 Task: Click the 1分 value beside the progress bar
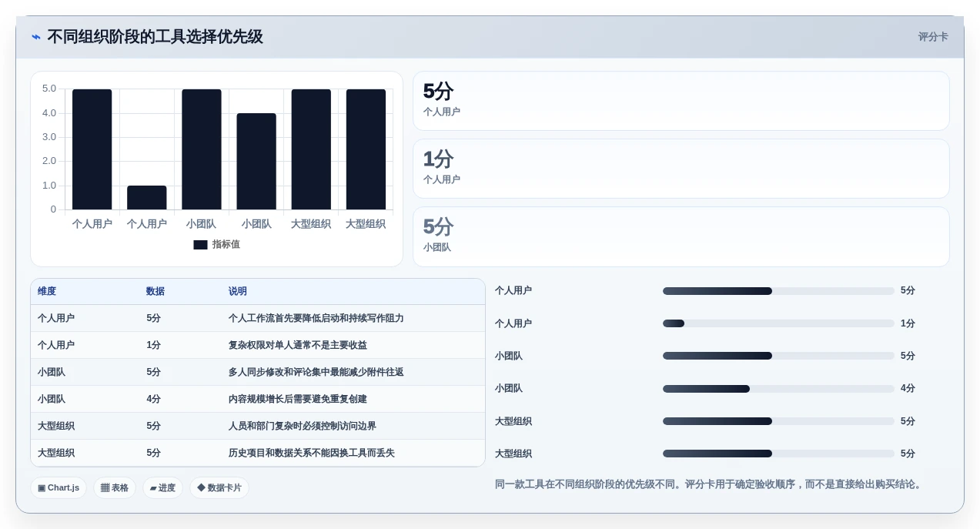908,323
